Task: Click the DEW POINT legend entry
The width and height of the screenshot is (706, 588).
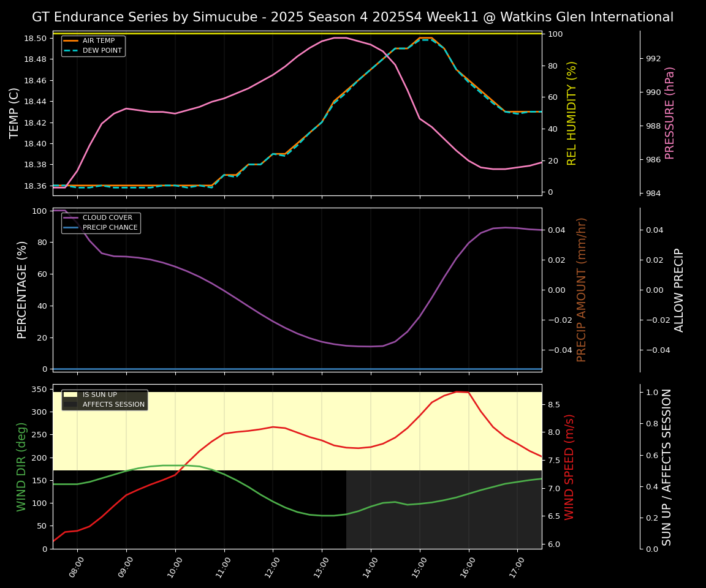Action: point(102,50)
